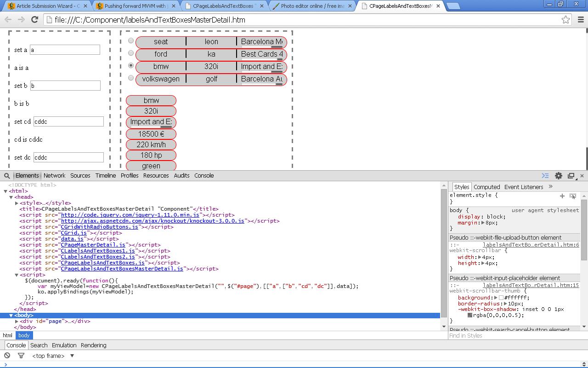Add a new style rule with plus icon
The image size is (588, 368).
point(562,195)
